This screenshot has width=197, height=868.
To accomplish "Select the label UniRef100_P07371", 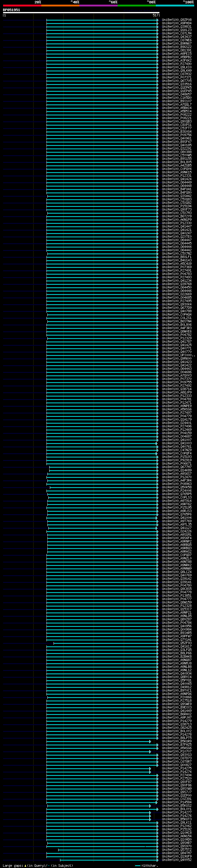I will click(177, 78).
